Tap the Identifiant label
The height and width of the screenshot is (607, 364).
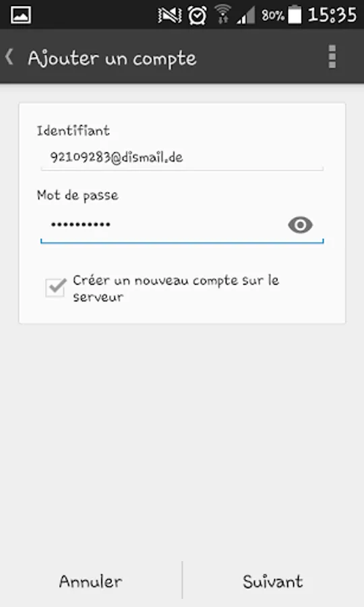coord(73,130)
